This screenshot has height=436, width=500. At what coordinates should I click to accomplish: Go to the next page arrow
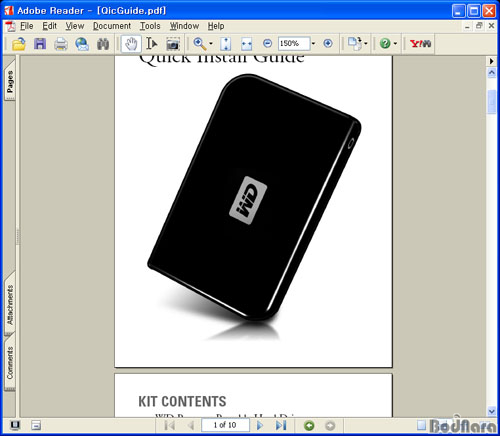pos(260,425)
